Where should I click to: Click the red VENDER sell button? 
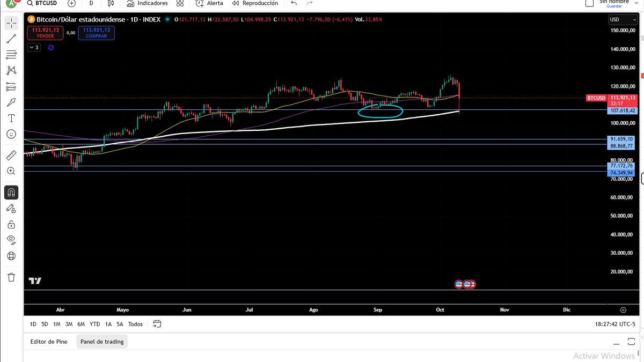click(x=45, y=33)
